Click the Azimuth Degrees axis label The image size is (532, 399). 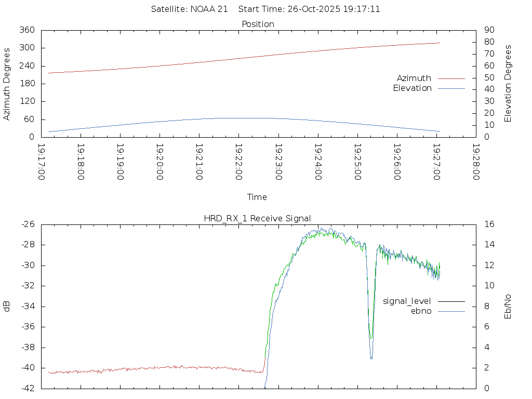coord(7,84)
